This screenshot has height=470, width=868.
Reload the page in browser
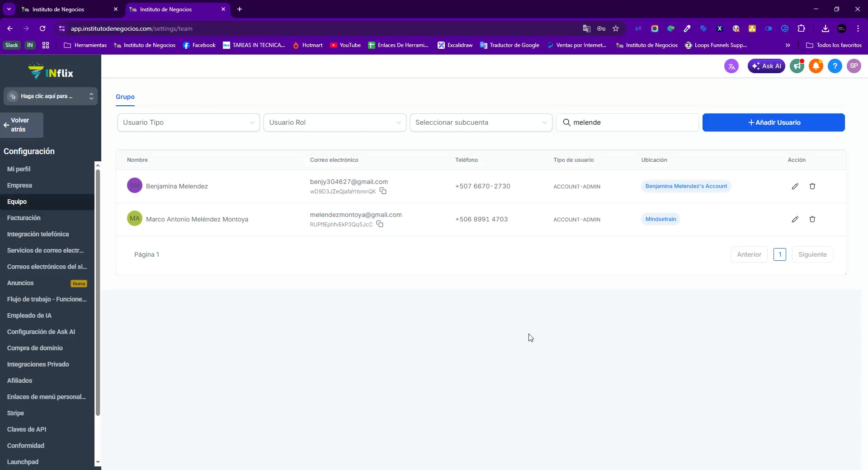pos(42,28)
